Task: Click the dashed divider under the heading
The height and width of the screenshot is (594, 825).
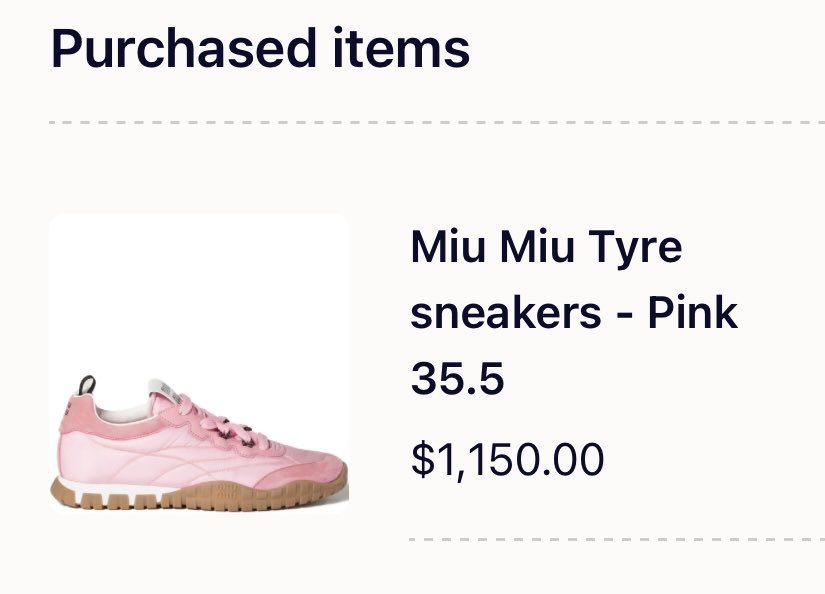Action: coord(437,123)
